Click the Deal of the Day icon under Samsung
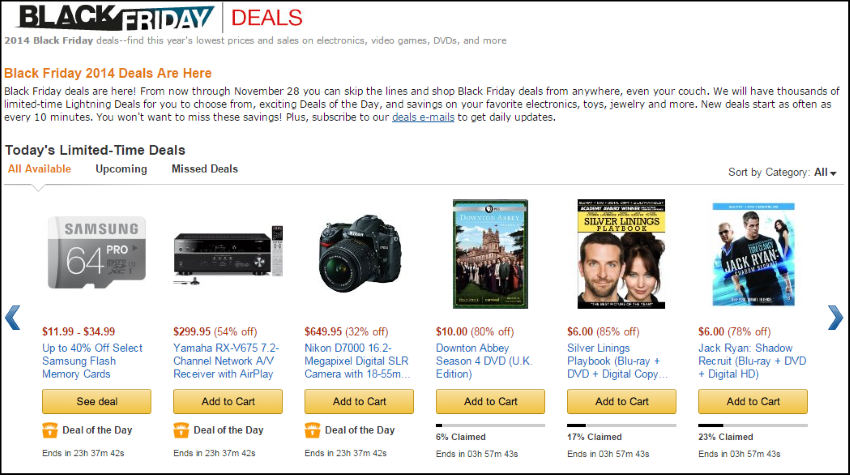Viewport: 850px width, 475px height. click(50, 430)
